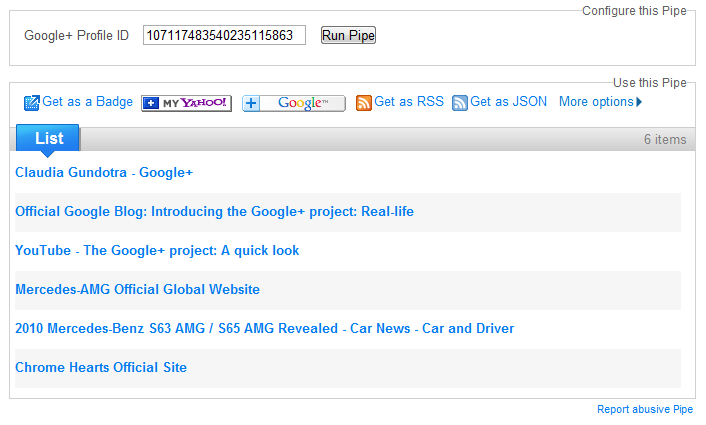The image size is (706, 425).
Task: Click the Configure this Pipe heading
Action: pyautogui.click(x=634, y=11)
